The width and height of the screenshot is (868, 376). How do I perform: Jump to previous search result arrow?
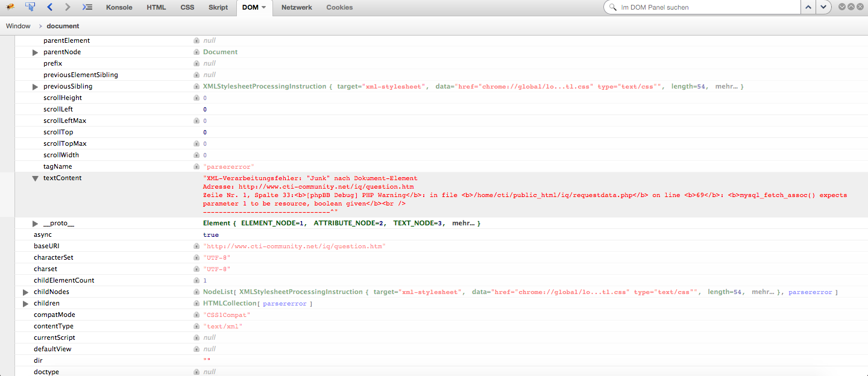808,7
